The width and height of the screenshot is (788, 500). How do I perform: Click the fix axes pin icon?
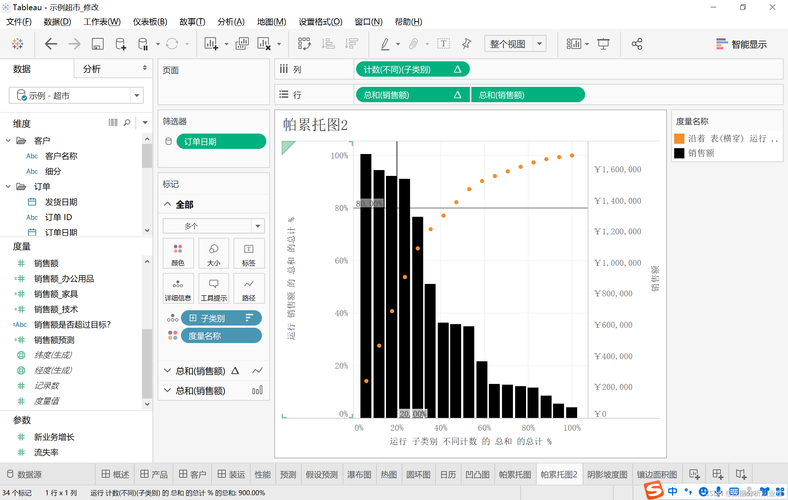pos(466,44)
